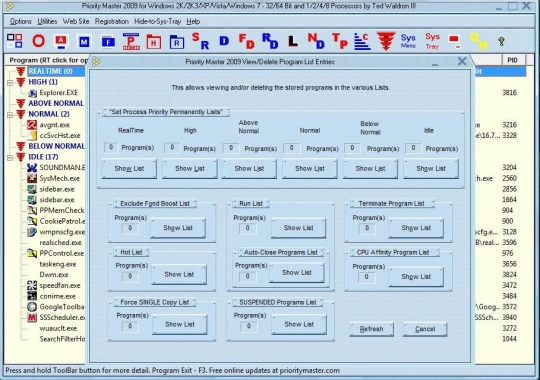Click the 'SR' toolbar icon
The image size is (540, 380).
tap(200, 41)
